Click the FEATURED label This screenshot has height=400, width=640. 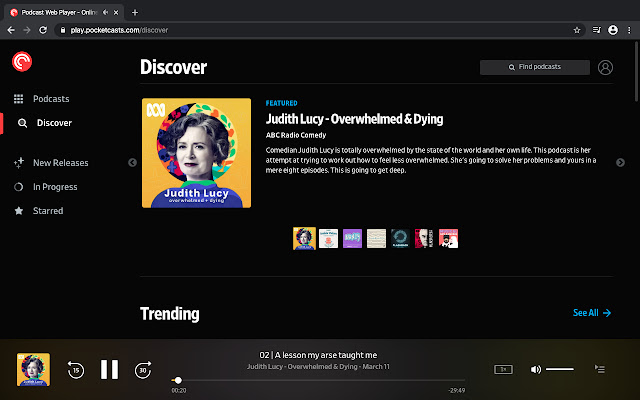click(282, 103)
